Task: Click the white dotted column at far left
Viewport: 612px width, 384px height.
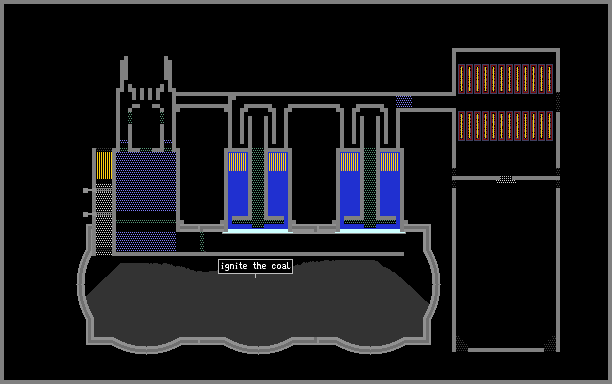Action: pyautogui.click(x=104, y=220)
